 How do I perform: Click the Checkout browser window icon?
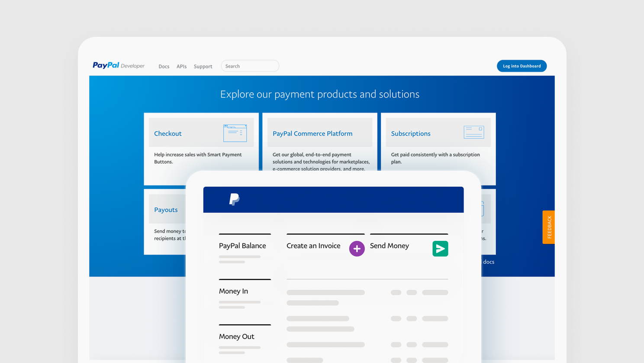[235, 133]
